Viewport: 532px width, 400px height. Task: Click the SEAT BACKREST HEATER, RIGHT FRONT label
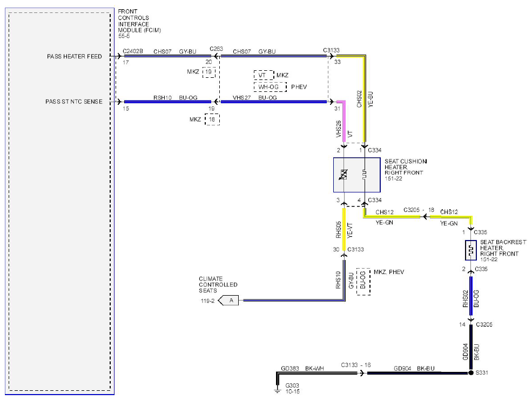[503, 248]
